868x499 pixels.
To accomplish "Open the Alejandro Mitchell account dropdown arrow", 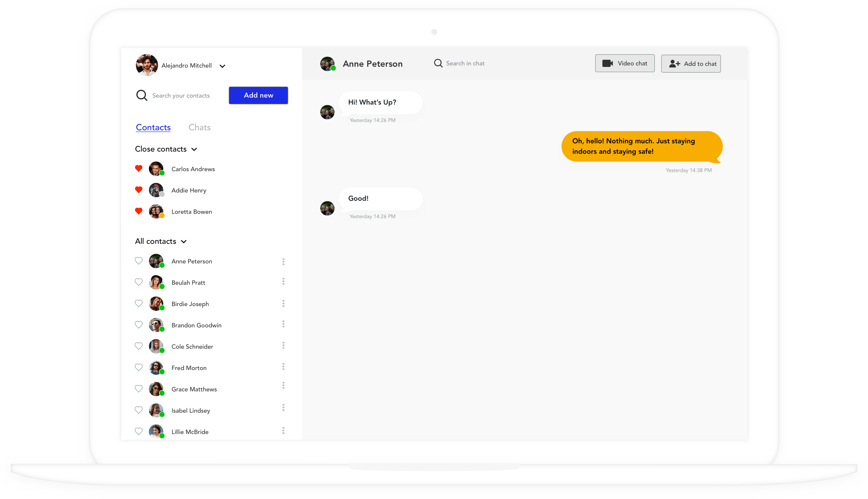I will pyautogui.click(x=222, y=66).
